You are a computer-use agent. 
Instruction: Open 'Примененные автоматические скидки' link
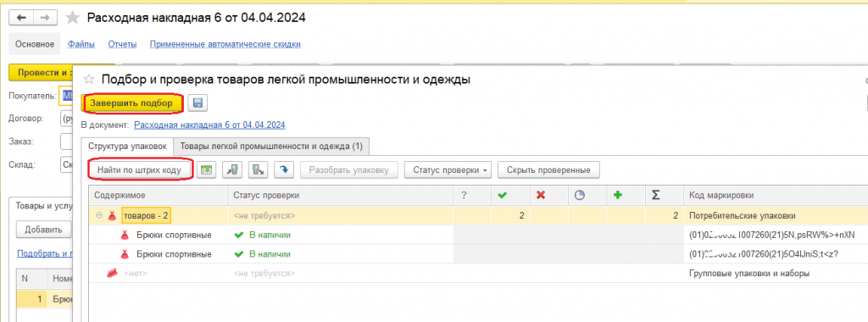pyautogui.click(x=225, y=44)
